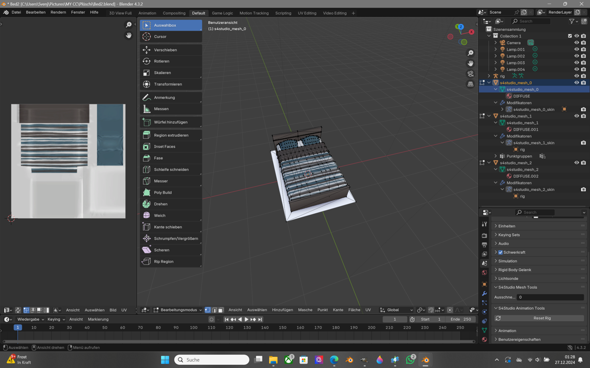Select the Messer knife tool

pos(171,181)
